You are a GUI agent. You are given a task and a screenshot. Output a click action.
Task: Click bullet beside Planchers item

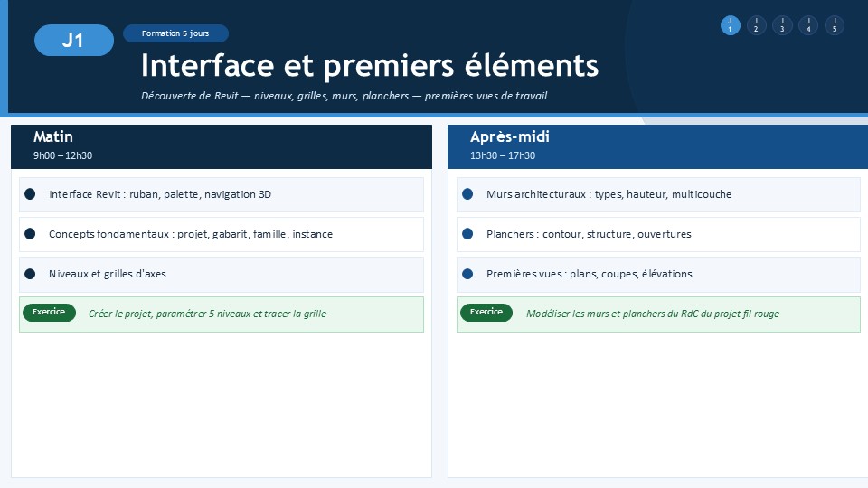coord(467,234)
